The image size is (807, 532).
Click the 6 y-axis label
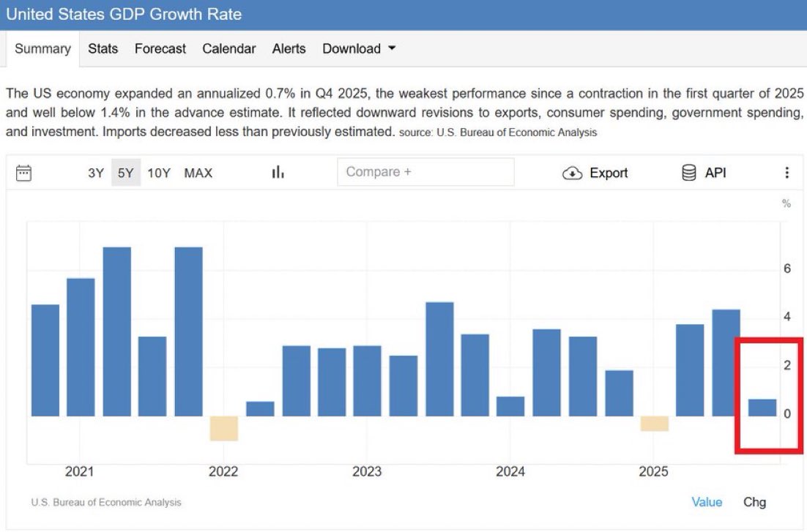click(x=786, y=268)
